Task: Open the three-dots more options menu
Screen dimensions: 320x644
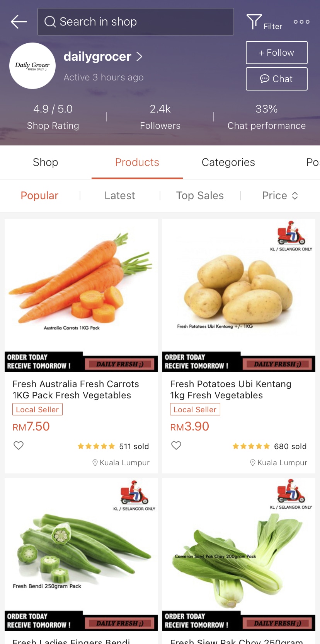Action: [x=301, y=22]
